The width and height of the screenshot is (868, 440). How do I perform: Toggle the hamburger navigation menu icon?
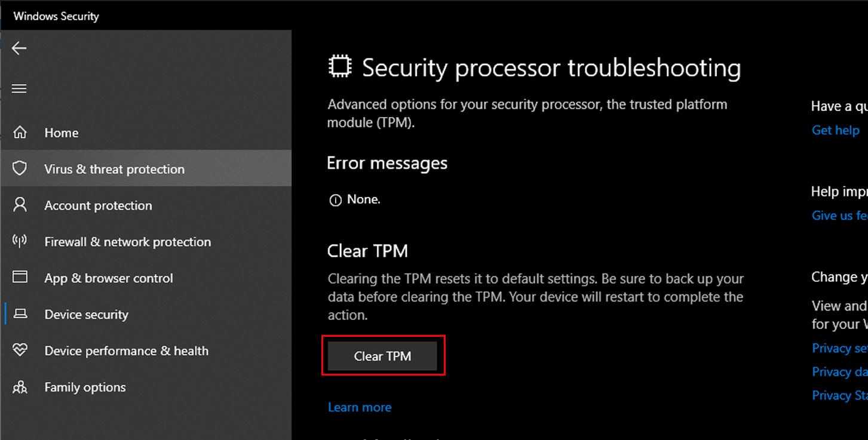19,89
